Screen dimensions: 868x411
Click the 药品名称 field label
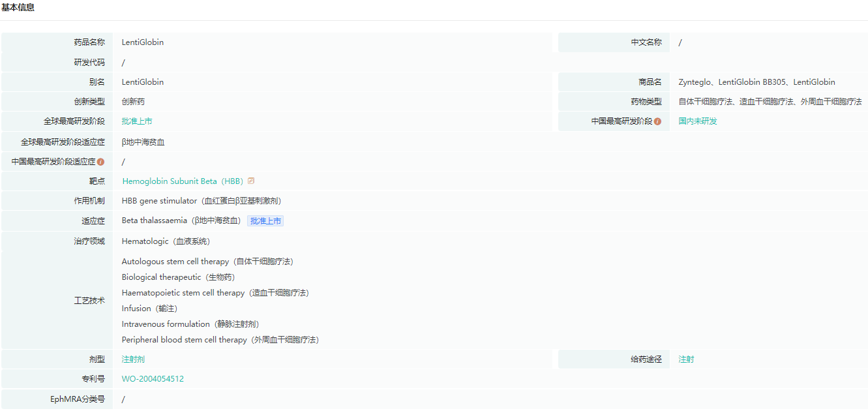(89, 42)
